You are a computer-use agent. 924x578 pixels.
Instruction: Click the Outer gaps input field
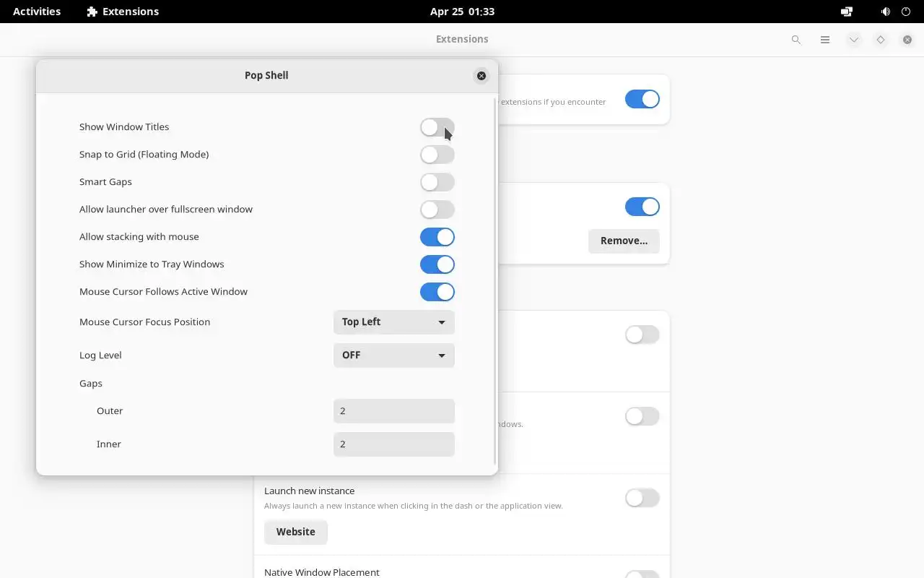click(394, 411)
